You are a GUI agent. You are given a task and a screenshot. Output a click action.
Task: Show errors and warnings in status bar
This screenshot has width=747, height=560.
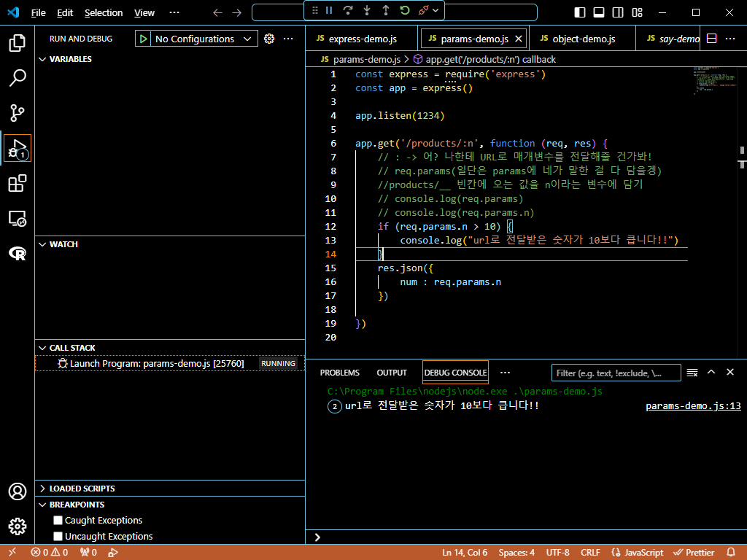tap(50, 553)
